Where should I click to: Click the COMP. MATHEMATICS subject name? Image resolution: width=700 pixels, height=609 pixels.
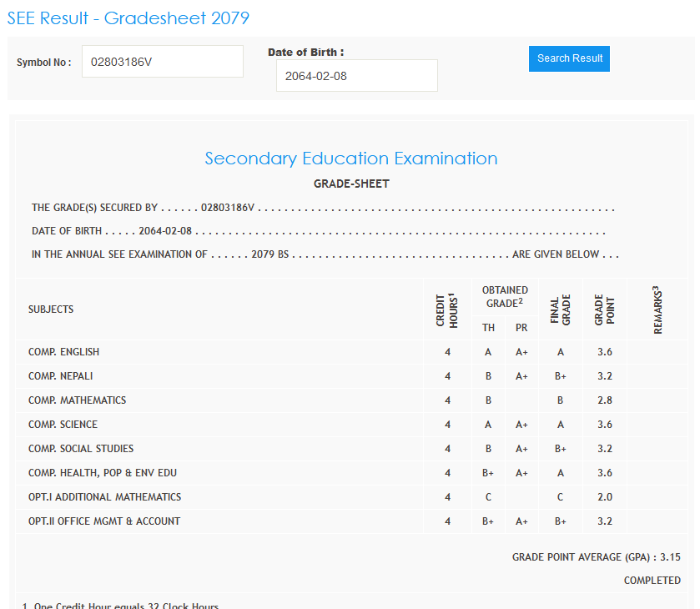[77, 400]
